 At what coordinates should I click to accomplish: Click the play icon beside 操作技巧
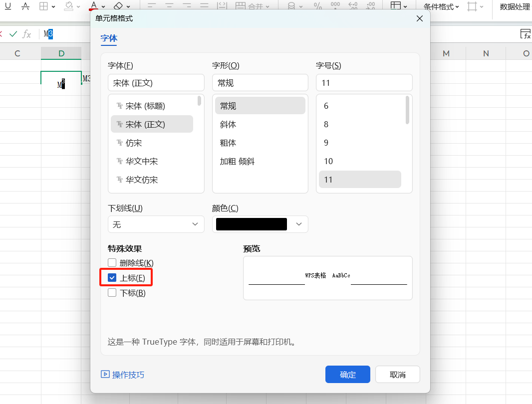(x=105, y=374)
